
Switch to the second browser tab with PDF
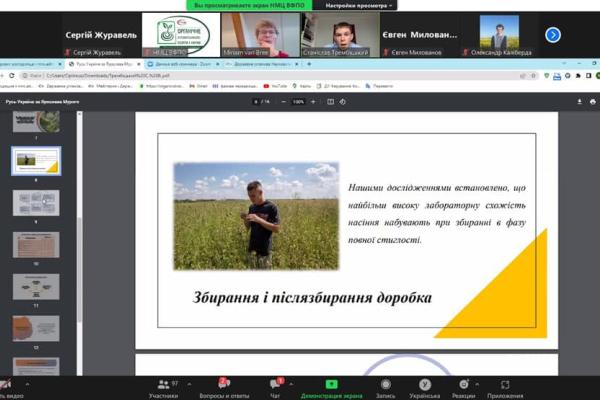click(x=103, y=64)
